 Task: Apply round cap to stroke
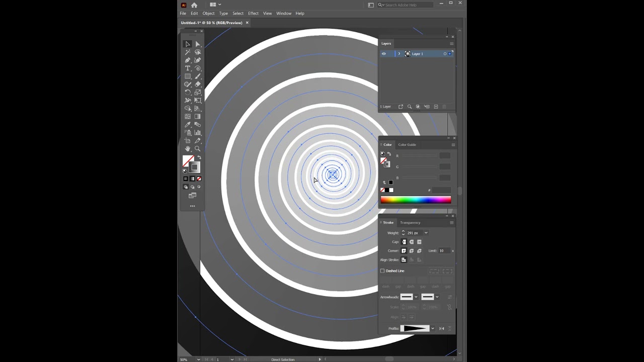tap(412, 242)
